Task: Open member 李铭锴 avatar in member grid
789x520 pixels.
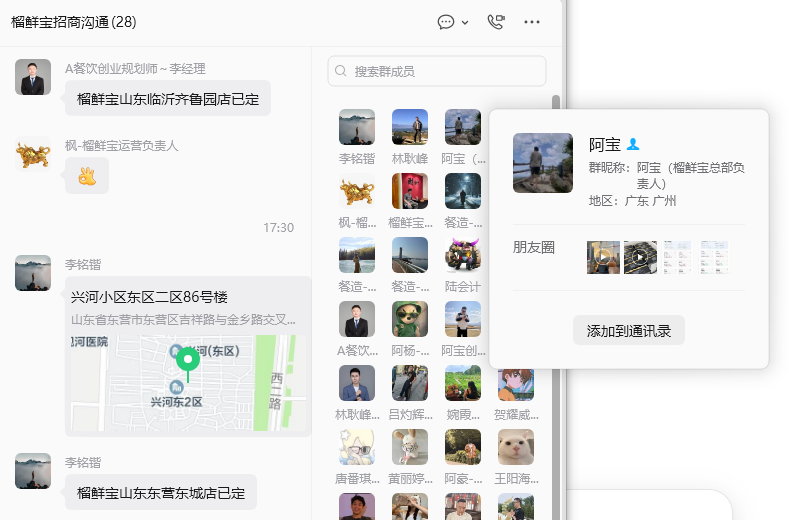Action: [x=357, y=127]
